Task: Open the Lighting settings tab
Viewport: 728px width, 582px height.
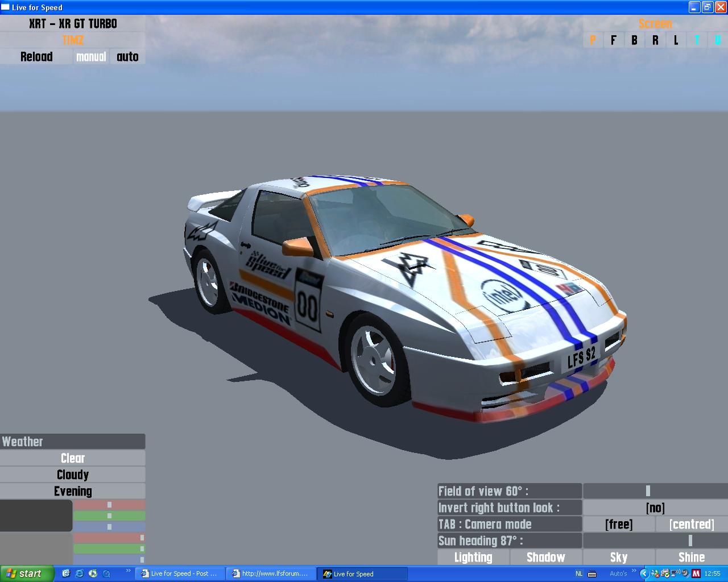Action: pyautogui.click(x=473, y=557)
